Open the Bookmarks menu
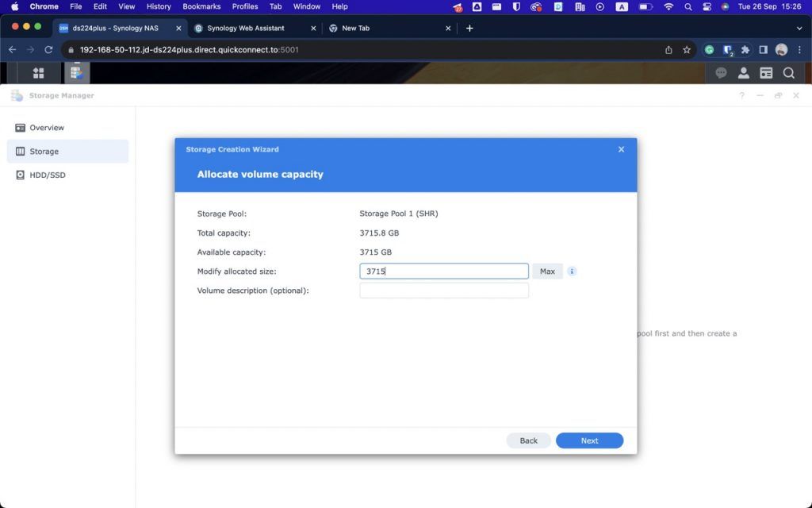Viewport: 812px width, 508px height. pyautogui.click(x=201, y=6)
